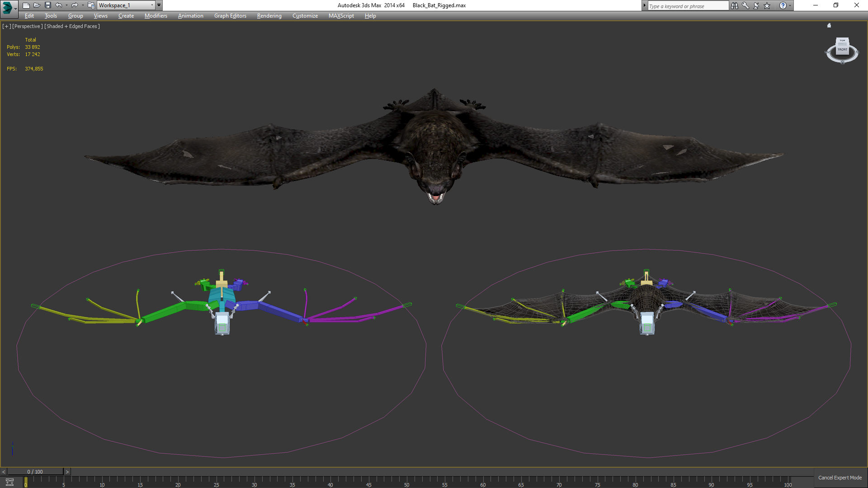Click the Redo arrow icon
The width and height of the screenshot is (868, 488).
(x=75, y=5)
